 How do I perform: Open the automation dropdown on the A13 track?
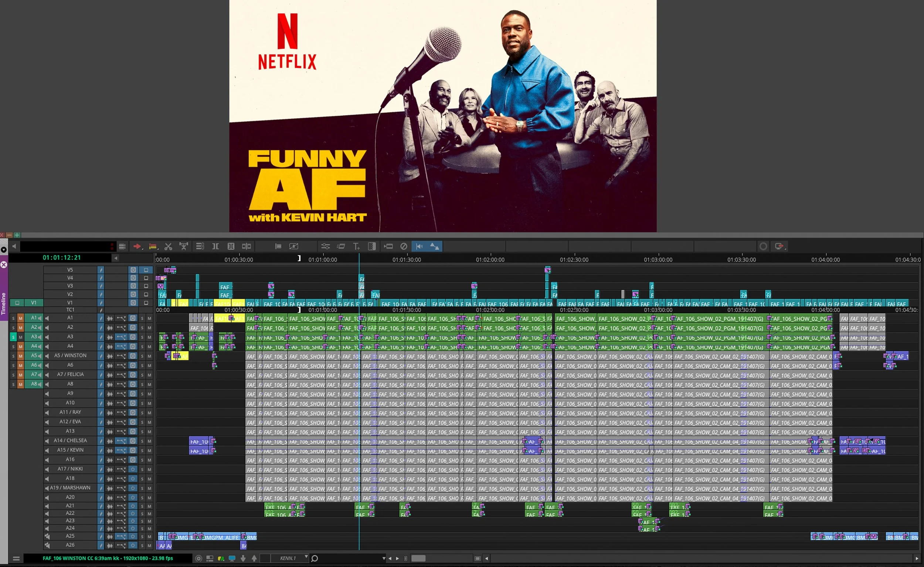pos(121,432)
